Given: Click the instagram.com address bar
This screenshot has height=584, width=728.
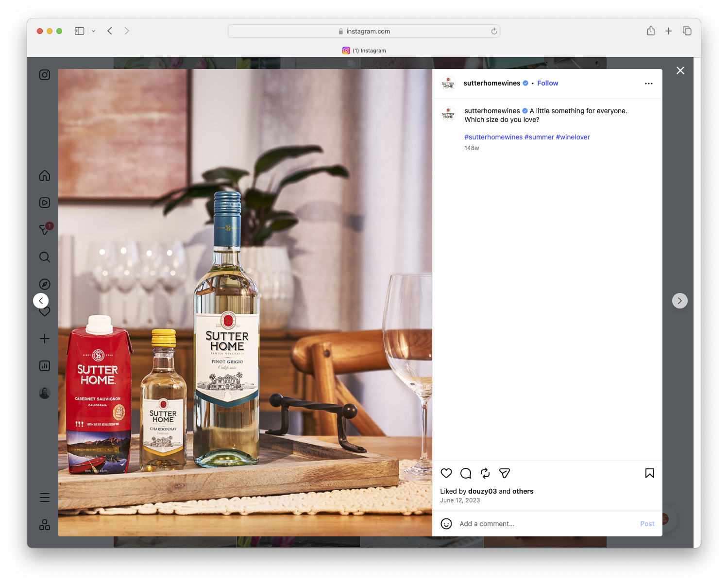Looking at the screenshot, I should tap(364, 31).
